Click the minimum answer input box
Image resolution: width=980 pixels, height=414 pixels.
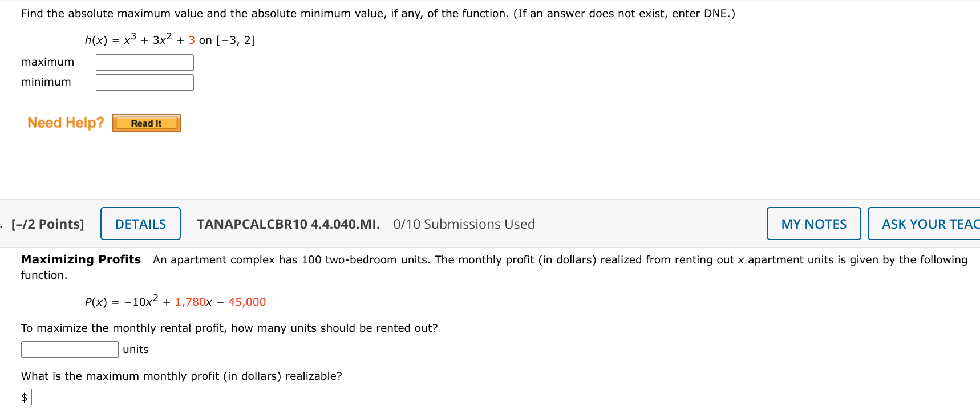(144, 82)
